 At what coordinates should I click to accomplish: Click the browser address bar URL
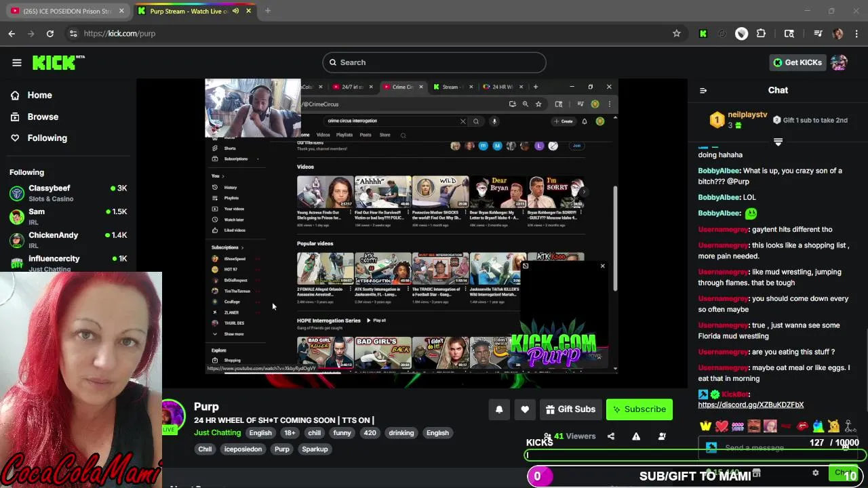pos(119,33)
